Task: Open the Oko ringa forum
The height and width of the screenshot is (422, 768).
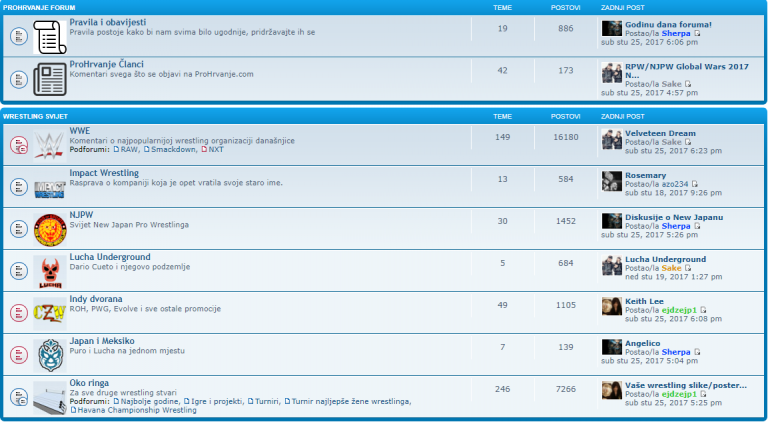Action: point(89,383)
